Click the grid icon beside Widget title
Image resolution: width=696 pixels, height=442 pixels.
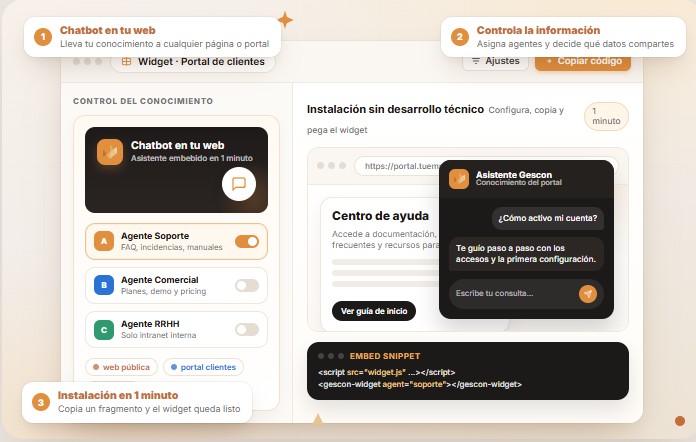tap(126, 62)
